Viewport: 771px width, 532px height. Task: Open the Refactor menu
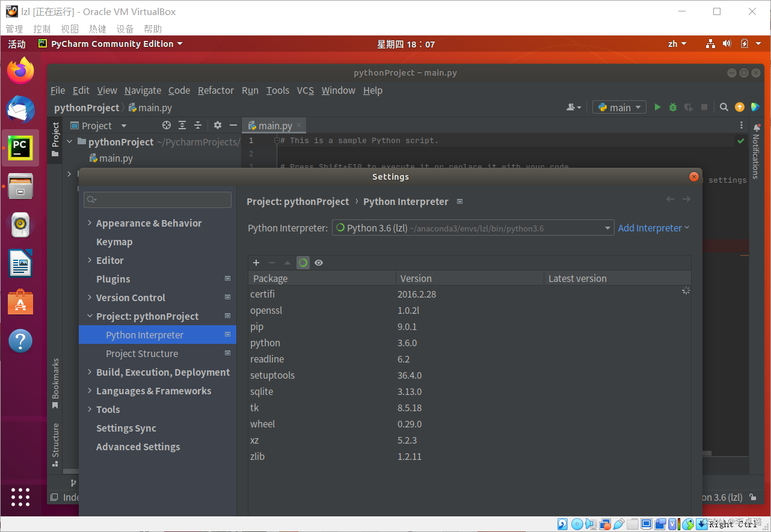click(215, 90)
